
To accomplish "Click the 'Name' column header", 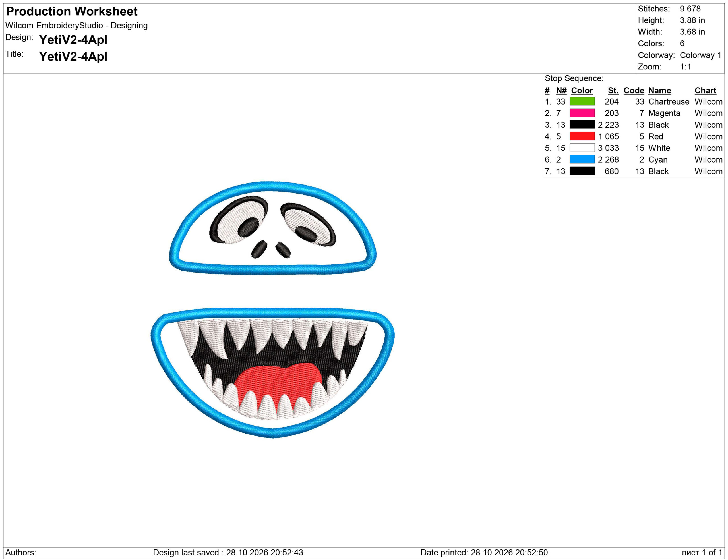I will pos(659,90).
